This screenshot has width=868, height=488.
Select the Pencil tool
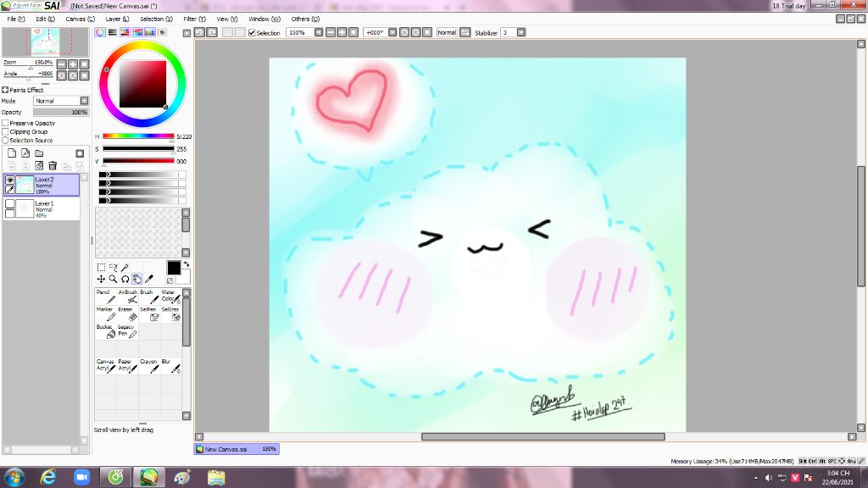(x=106, y=297)
